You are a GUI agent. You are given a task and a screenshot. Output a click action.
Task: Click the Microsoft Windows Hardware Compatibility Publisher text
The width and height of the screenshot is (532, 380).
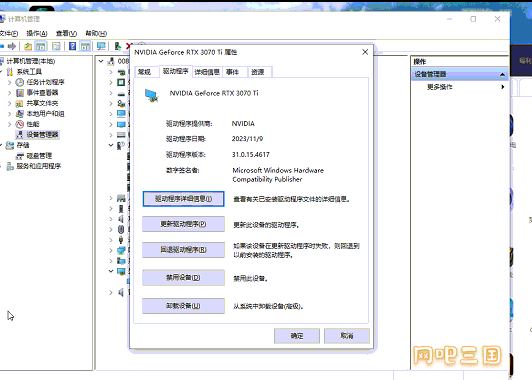point(278,175)
